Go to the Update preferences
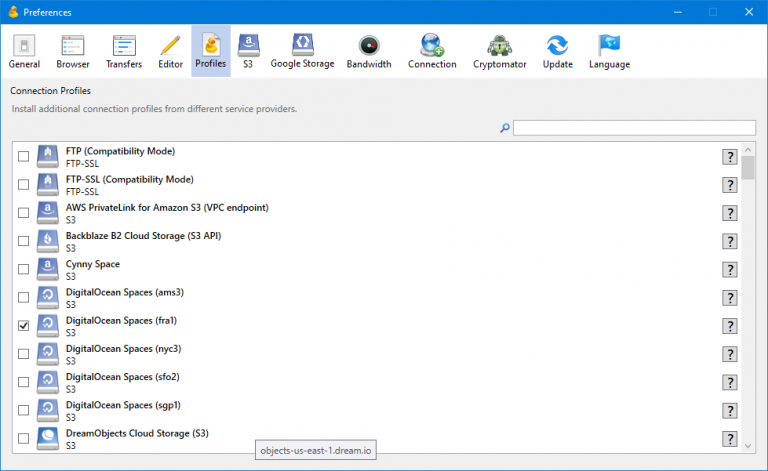The image size is (768, 471). pyautogui.click(x=557, y=51)
